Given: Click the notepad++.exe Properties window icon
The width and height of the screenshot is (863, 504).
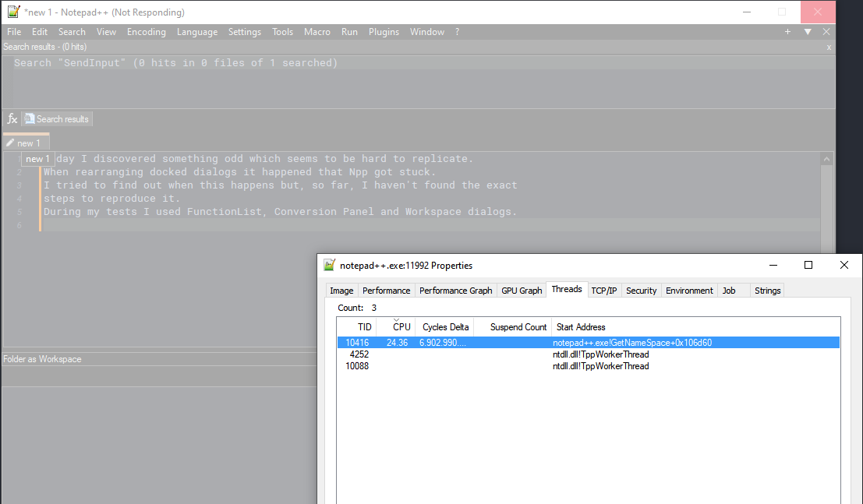Looking at the screenshot, I should (329, 265).
